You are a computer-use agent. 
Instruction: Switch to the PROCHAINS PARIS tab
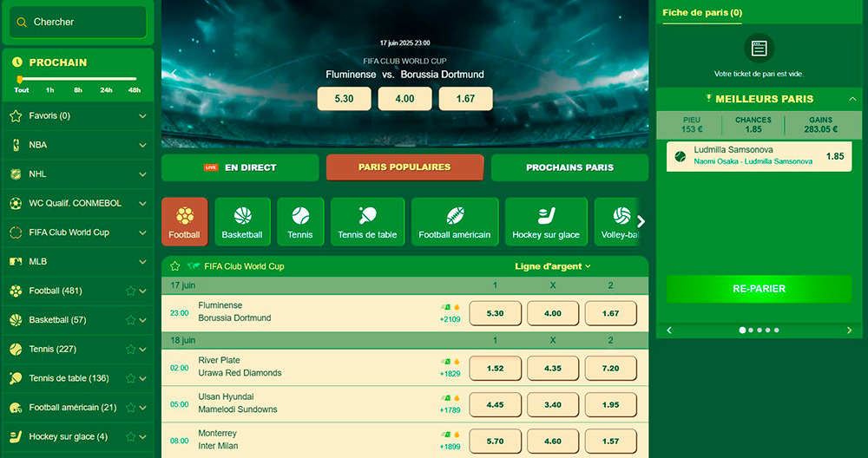pos(569,167)
